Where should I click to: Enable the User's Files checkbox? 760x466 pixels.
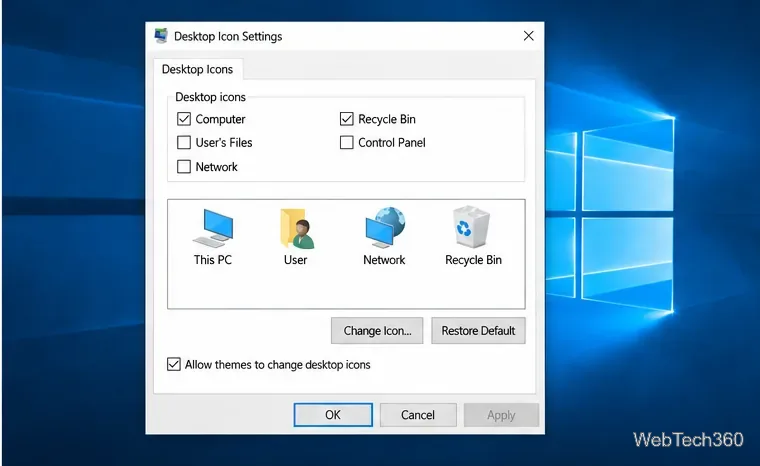tap(184, 143)
